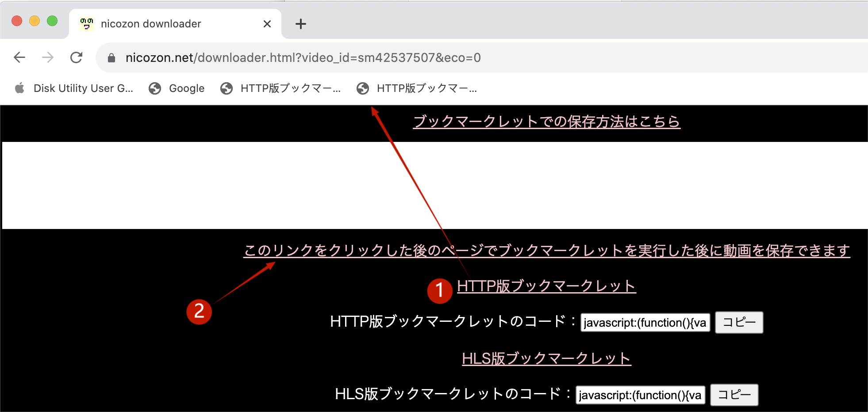Viewport: 868px width, 412px height.
Task: Close the nicozon downloader tab
Action: (x=267, y=24)
